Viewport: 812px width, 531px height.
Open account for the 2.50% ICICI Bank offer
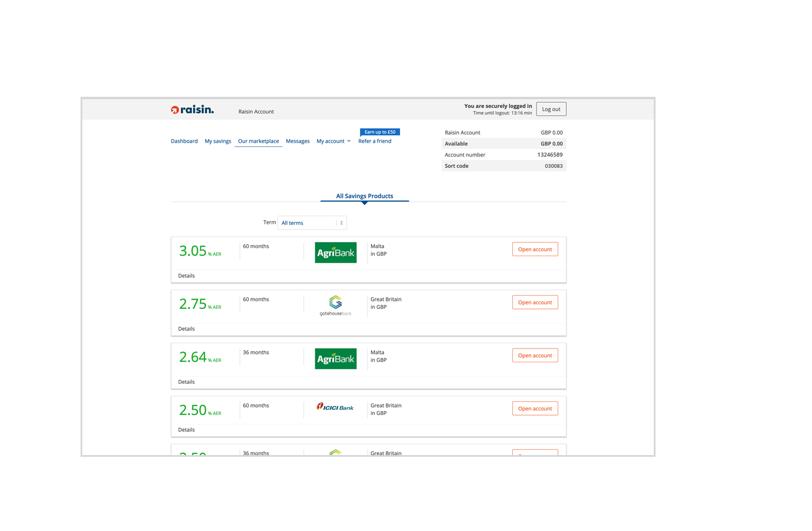pyautogui.click(x=535, y=408)
